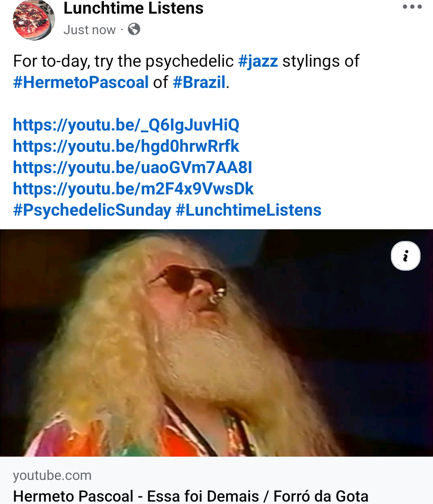Open the youtu.be/hgd0hrwRrfk link

(126, 146)
